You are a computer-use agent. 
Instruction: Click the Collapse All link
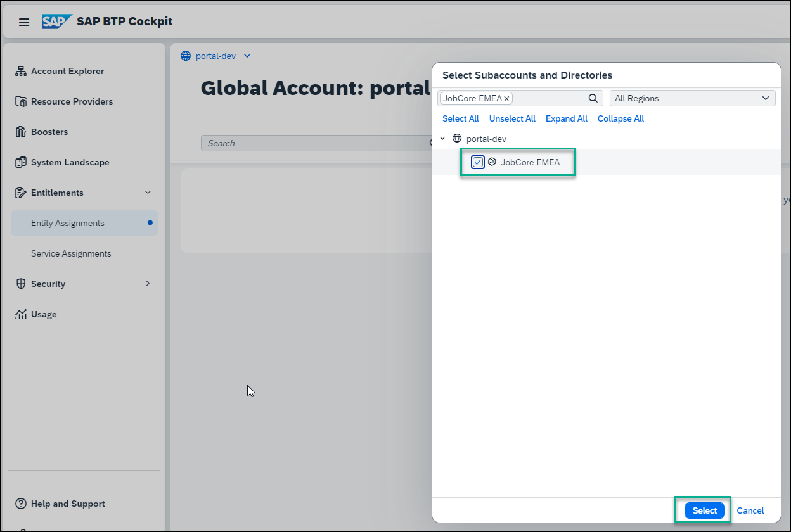pos(621,118)
